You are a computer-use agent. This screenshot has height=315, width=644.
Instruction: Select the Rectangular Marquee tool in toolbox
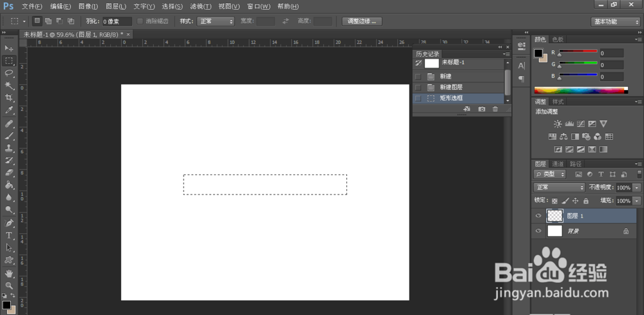coord(8,61)
